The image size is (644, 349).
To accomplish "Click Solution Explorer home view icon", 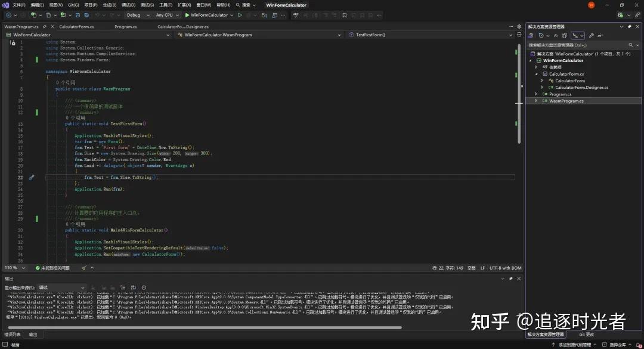I will pos(531,36).
